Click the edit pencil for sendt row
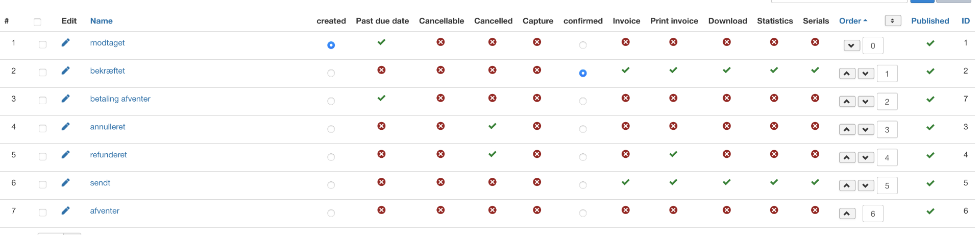This screenshot has width=980, height=235. pyautogui.click(x=65, y=183)
